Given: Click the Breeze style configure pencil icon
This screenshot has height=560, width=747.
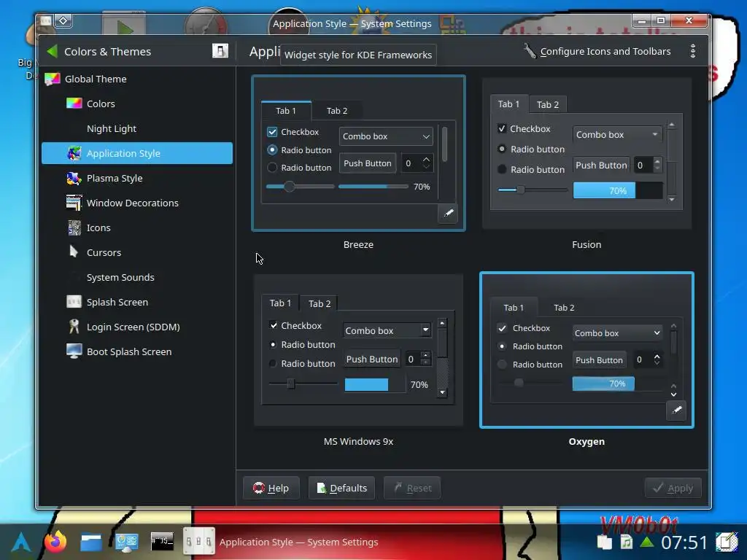Looking at the screenshot, I should pos(448,214).
